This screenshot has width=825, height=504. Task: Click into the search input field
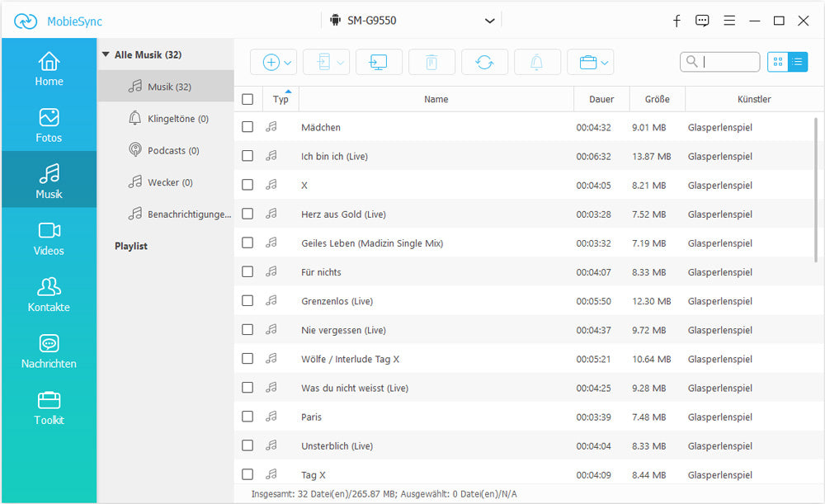pyautogui.click(x=728, y=62)
